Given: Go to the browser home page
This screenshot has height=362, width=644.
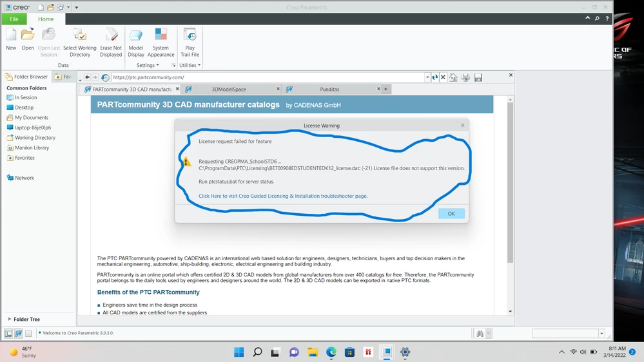Looking at the screenshot, I should 453,77.
